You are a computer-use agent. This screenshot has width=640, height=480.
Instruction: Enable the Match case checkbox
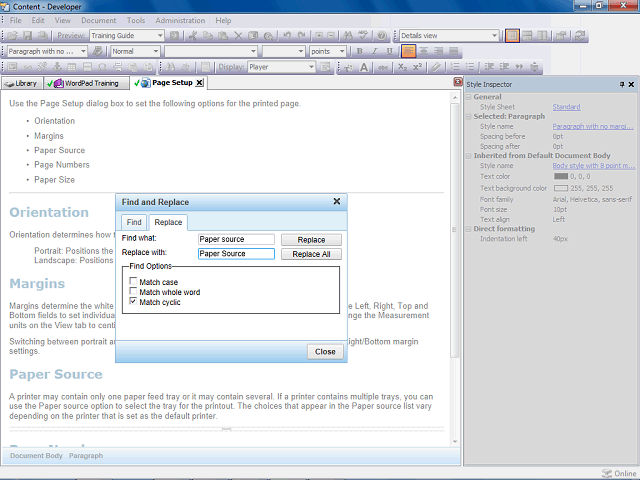pos(133,281)
